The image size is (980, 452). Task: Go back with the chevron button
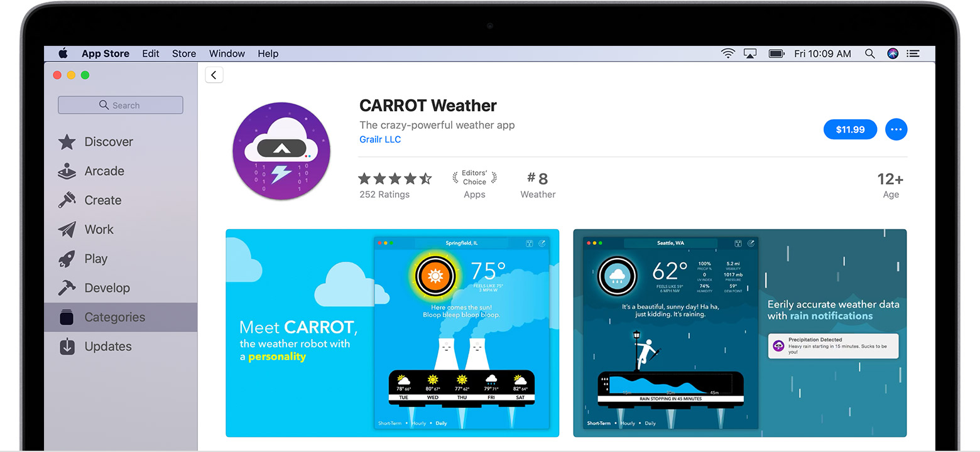(x=214, y=75)
